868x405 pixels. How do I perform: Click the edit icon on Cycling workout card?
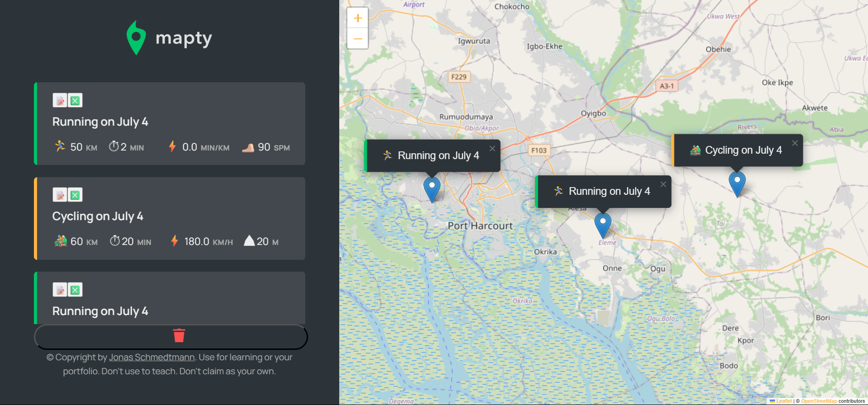click(60, 195)
